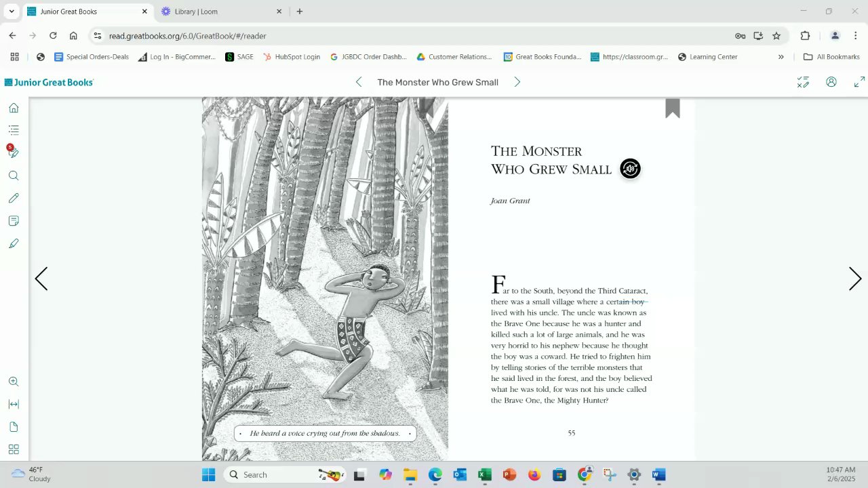This screenshot has height=488, width=868.
Task: Open Word from the taskbar
Action: [x=658, y=474]
